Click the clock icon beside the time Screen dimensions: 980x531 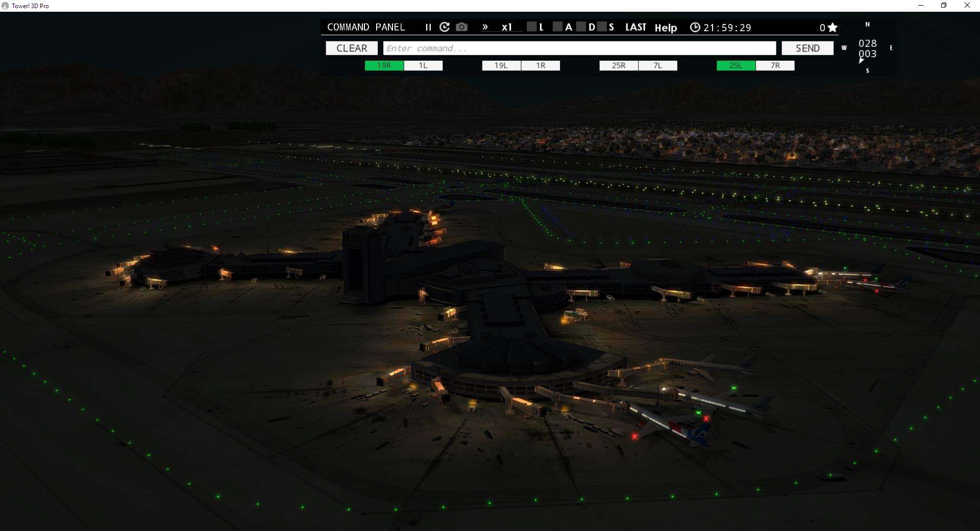point(695,28)
